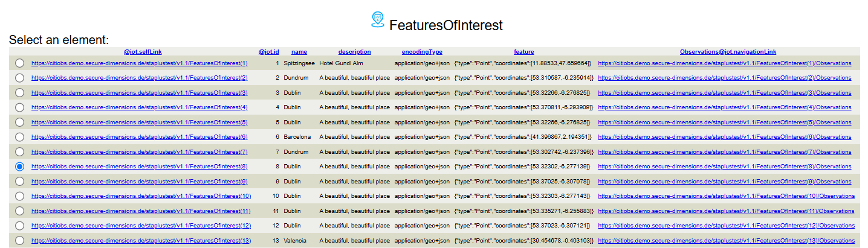
Task: Select radio button for FeaturesOfInterest(2) Dundrum
Action: click(20, 77)
